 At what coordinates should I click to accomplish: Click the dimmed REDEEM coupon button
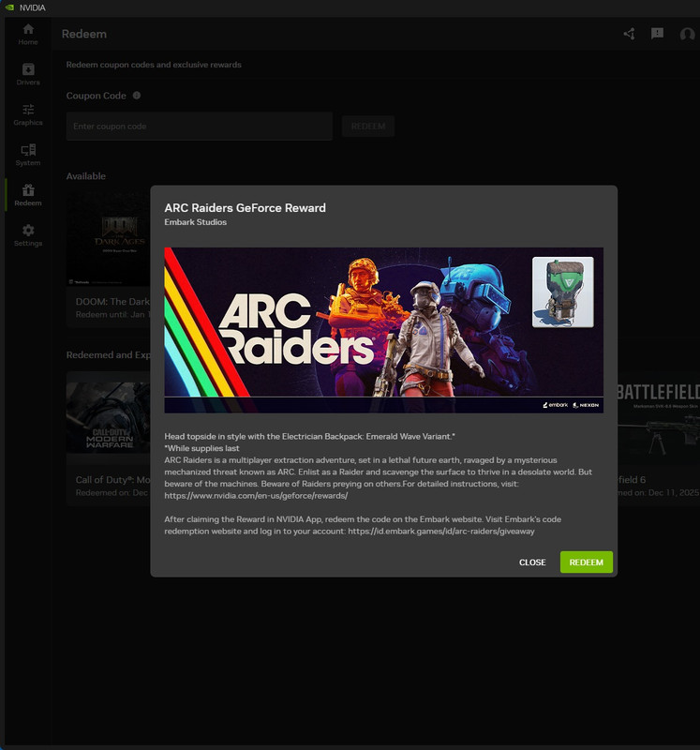click(368, 127)
